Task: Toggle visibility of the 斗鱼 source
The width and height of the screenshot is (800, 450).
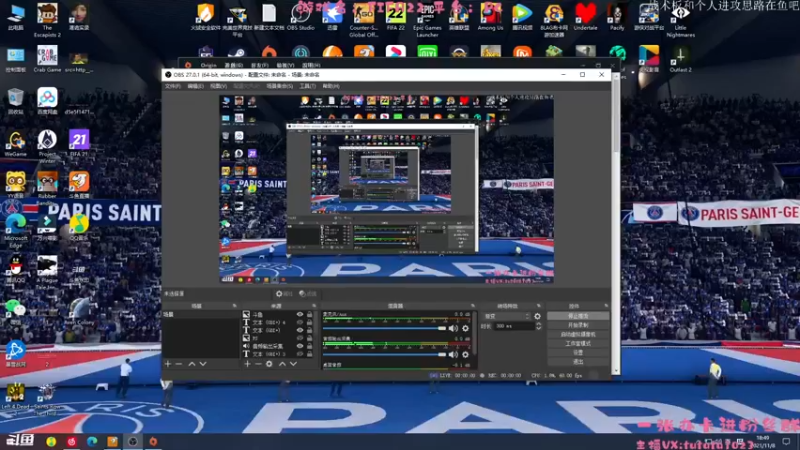Action: point(300,315)
